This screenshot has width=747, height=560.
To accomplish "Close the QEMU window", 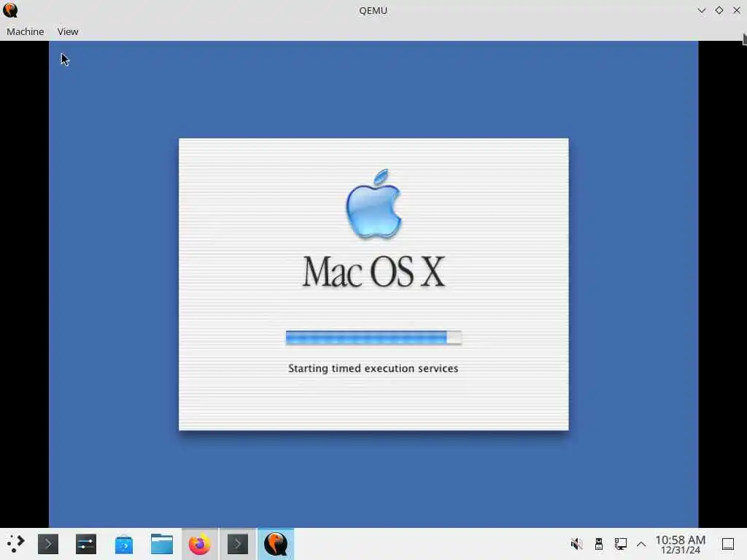I will [x=737, y=10].
